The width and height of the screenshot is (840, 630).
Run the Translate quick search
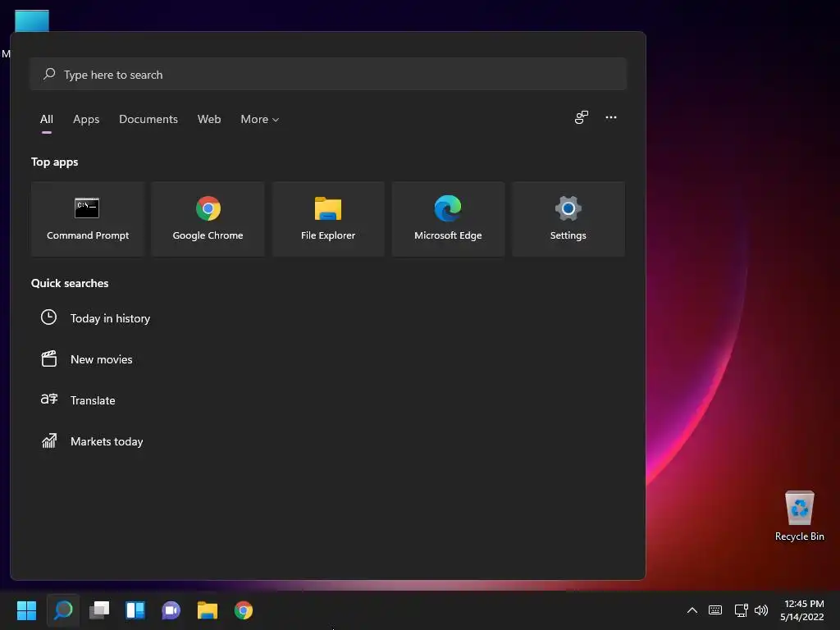click(93, 400)
